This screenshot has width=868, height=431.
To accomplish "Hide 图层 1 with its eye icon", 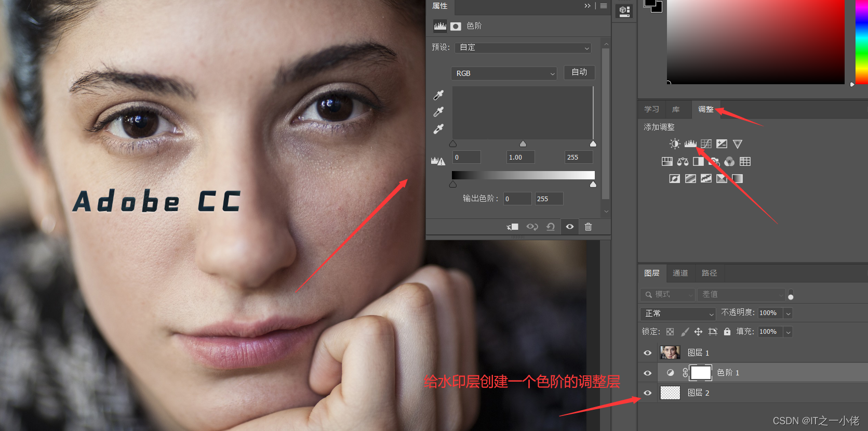I will [647, 353].
